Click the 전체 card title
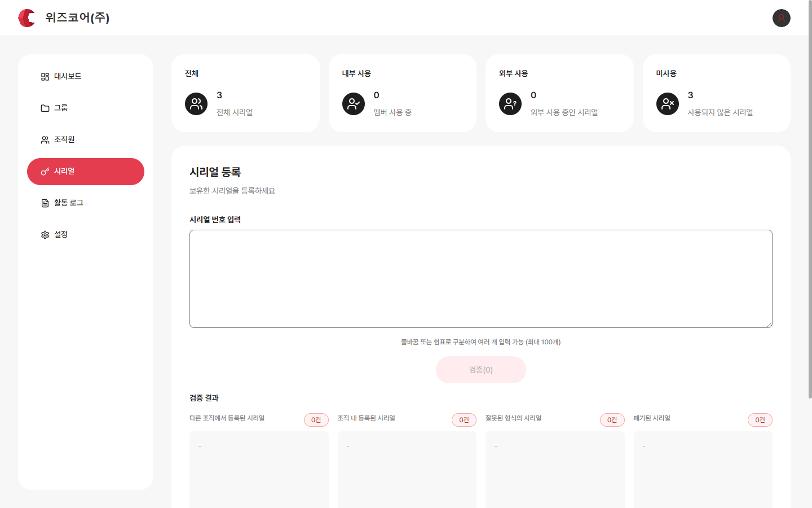812x508 pixels. pos(192,73)
